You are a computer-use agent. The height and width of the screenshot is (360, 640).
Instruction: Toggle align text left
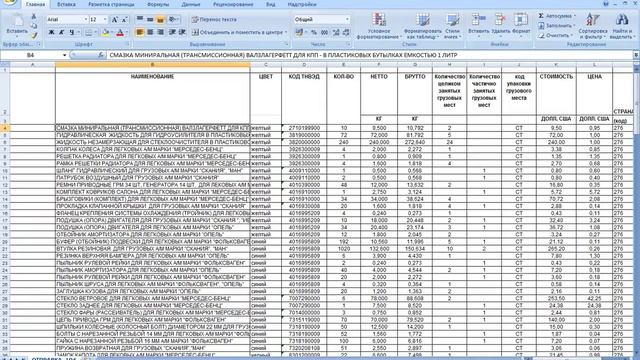140,32
